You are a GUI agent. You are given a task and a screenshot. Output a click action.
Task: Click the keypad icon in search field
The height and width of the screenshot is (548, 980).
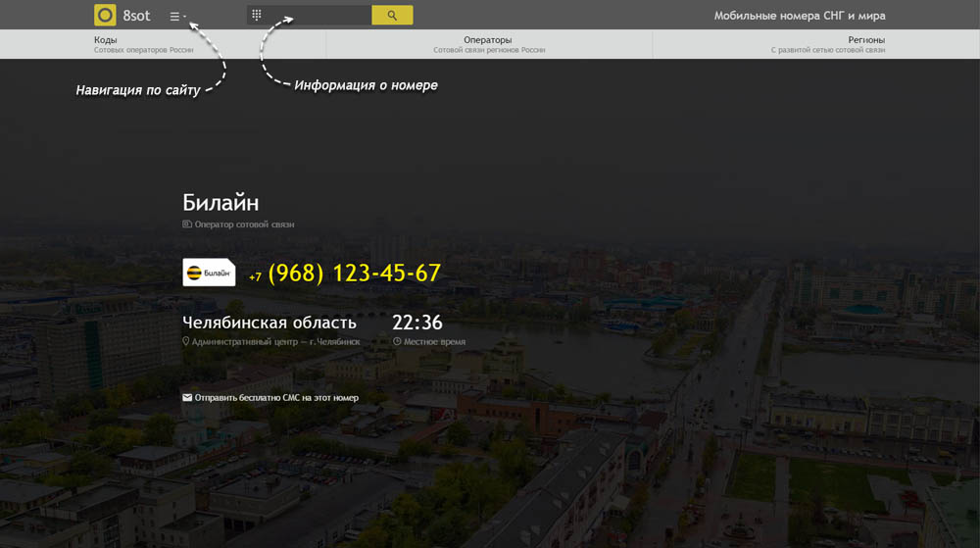tap(256, 15)
